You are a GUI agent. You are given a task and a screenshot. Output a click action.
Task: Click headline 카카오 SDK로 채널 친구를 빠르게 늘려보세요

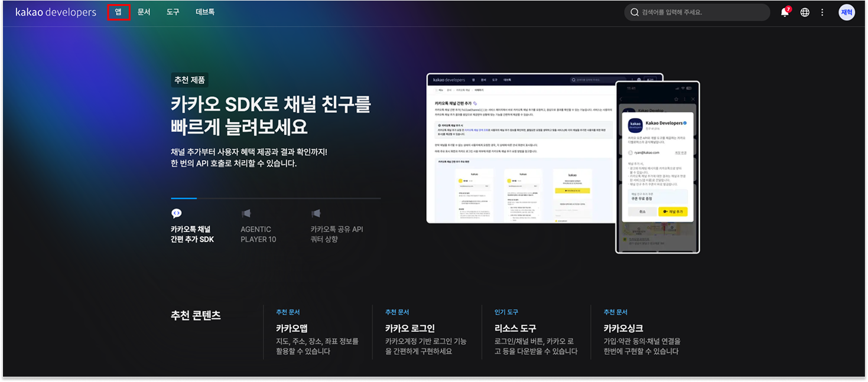271,116
